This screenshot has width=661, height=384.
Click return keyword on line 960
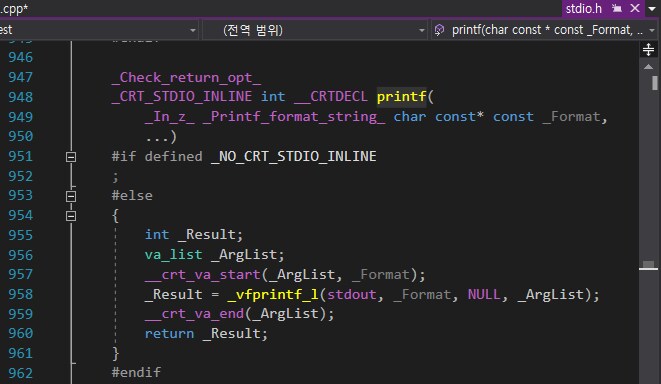pyautogui.click(x=169, y=333)
